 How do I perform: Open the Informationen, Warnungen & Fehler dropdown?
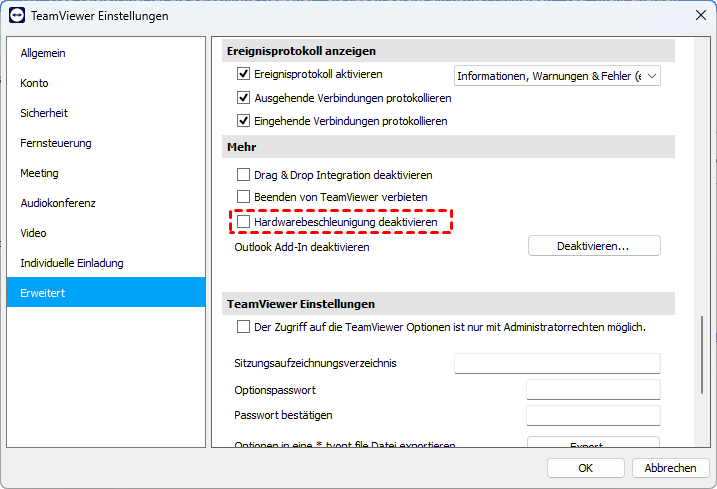[557, 76]
